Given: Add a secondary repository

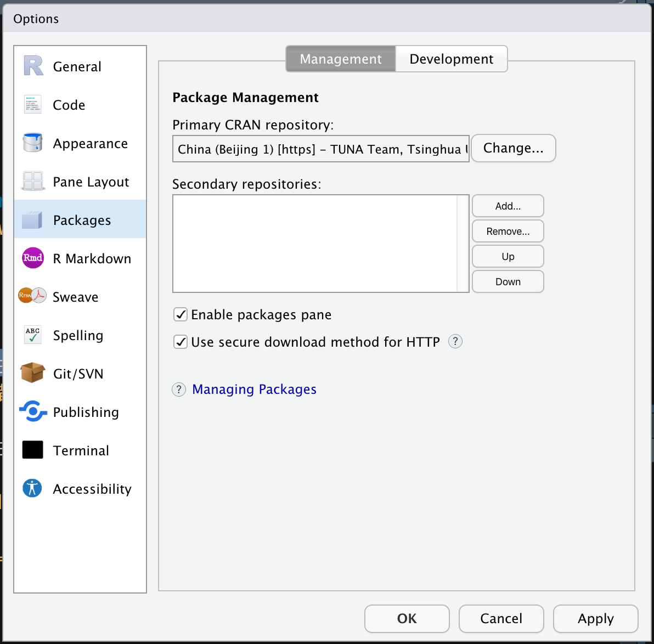Looking at the screenshot, I should (508, 206).
